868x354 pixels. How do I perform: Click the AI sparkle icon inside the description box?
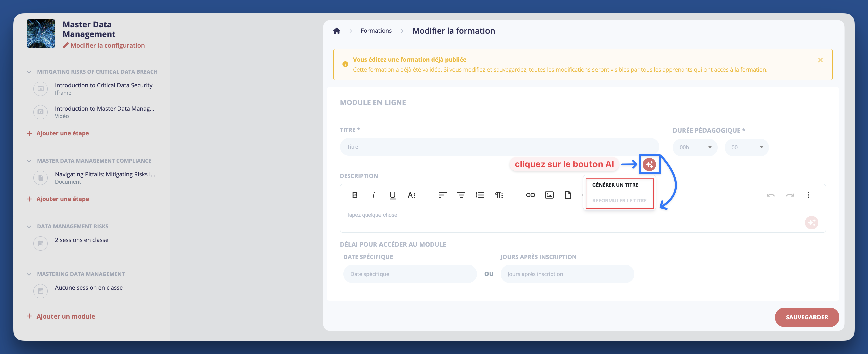(812, 222)
